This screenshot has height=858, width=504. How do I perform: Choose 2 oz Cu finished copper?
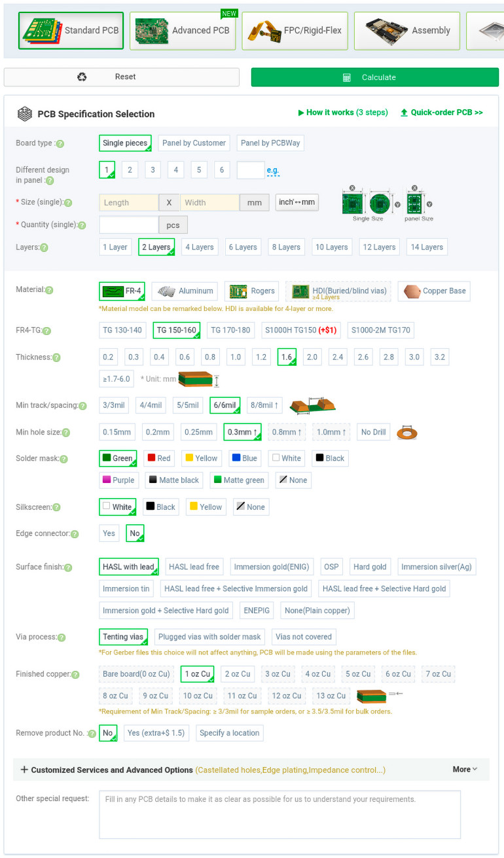tap(238, 674)
